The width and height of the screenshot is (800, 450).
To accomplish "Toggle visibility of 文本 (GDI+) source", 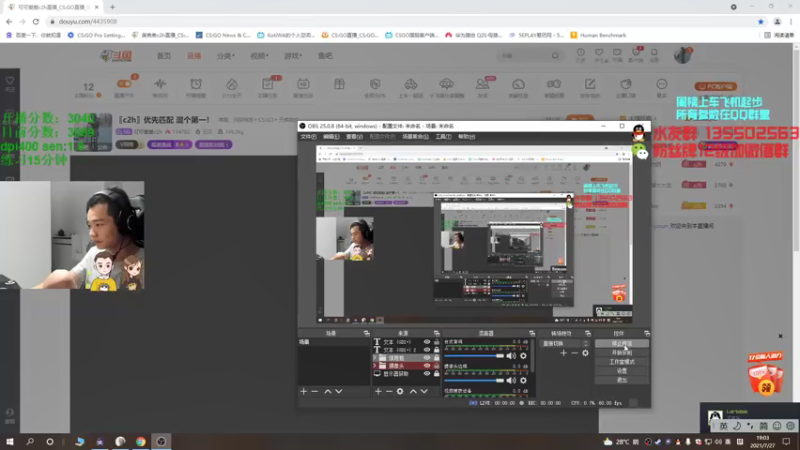I will [x=427, y=342].
